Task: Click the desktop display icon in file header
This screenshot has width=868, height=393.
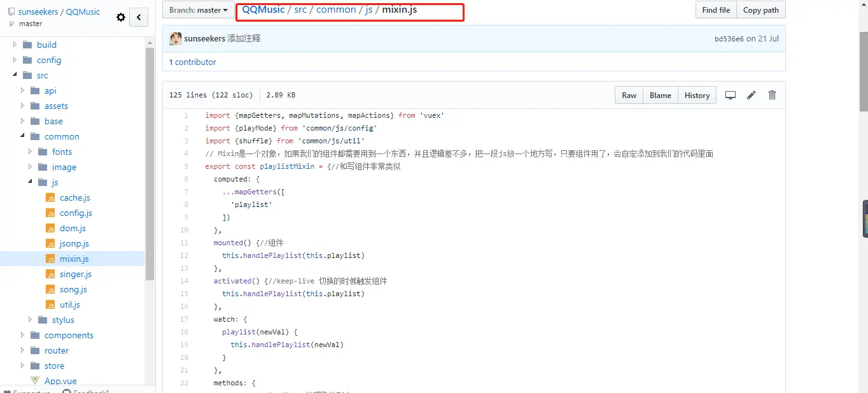Action: tap(731, 95)
